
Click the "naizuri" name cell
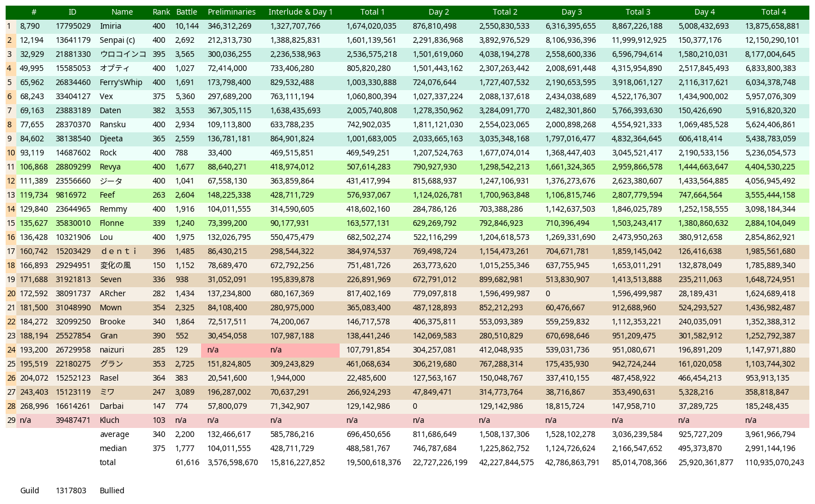click(x=112, y=350)
